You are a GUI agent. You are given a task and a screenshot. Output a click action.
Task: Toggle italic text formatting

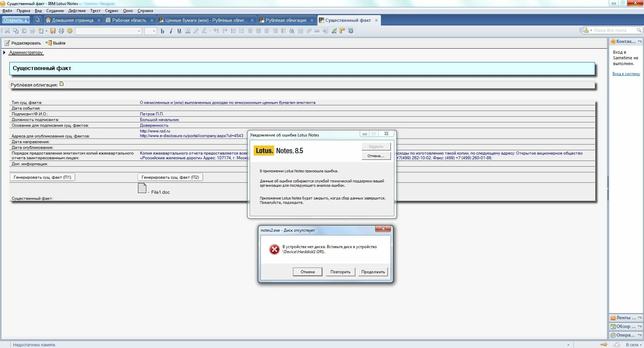pos(171,31)
